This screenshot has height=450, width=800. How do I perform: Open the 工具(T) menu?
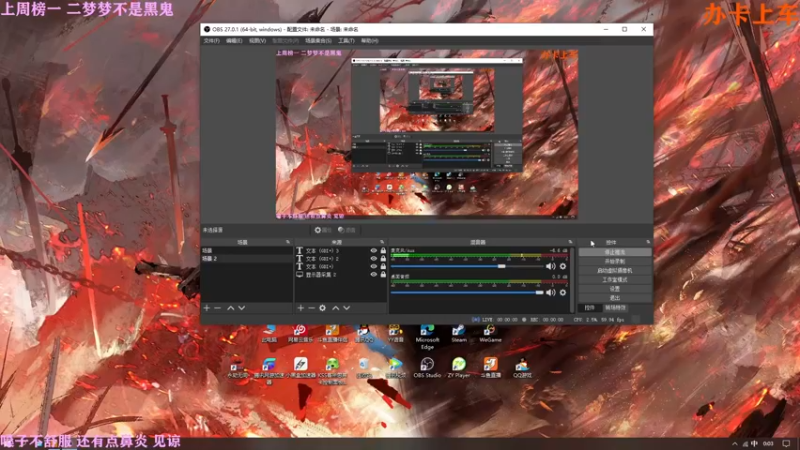click(346, 41)
